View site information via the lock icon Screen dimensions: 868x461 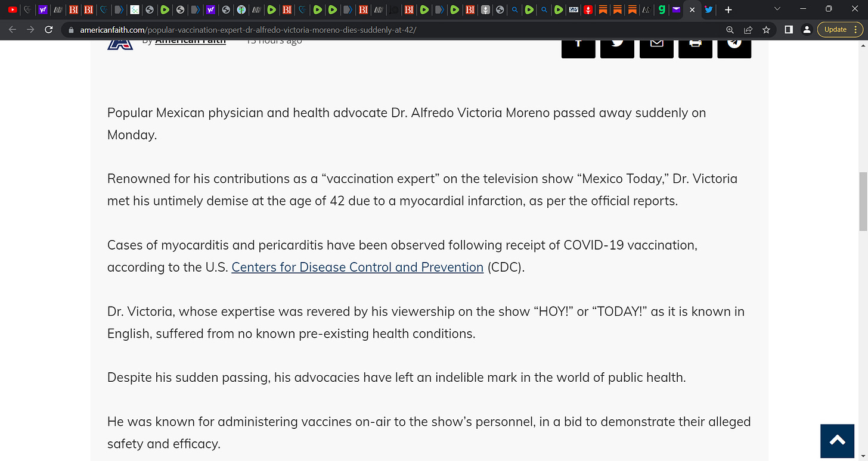71,30
